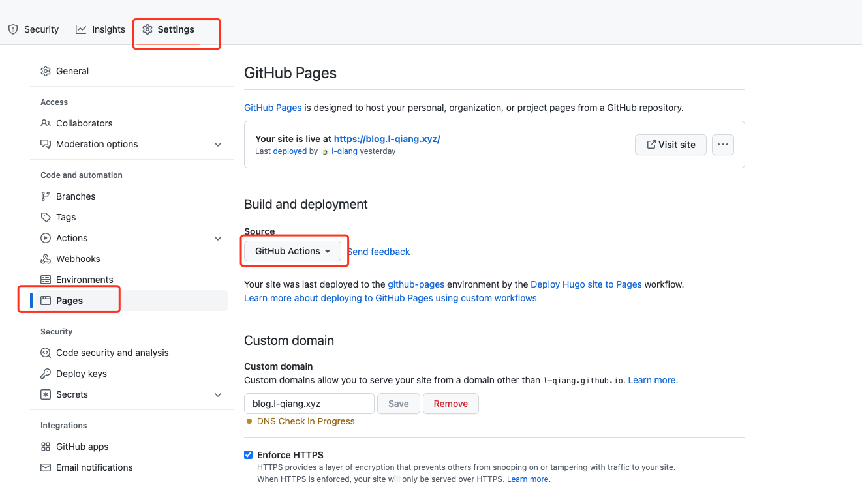Click the Secrets asterisk icon
This screenshot has height=504, width=862.
tap(46, 394)
